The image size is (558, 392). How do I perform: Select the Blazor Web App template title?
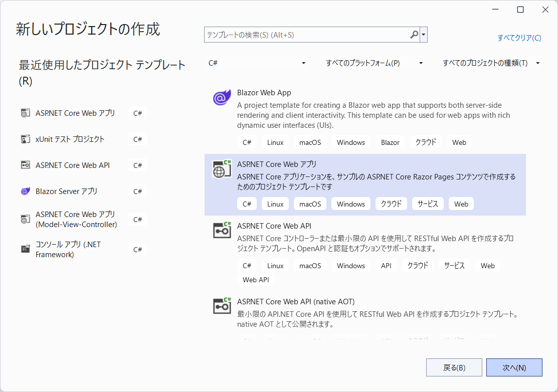tap(264, 93)
